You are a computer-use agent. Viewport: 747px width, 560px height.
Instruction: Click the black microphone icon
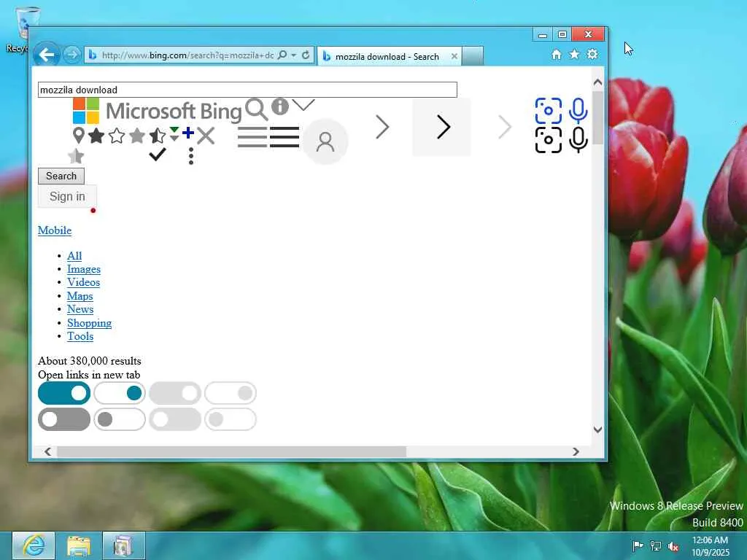tap(578, 140)
